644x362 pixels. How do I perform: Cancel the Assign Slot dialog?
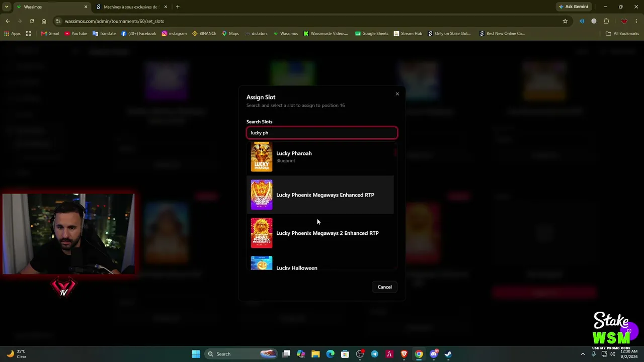384,287
